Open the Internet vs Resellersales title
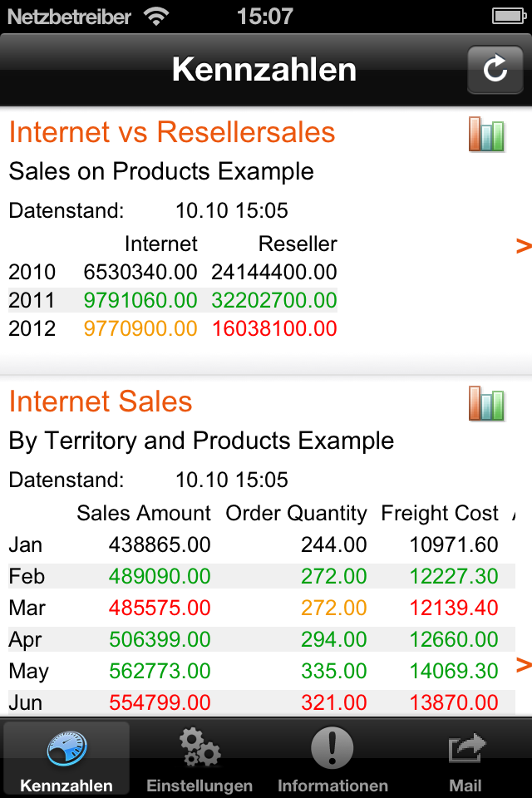This screenshot has height=798, width=532. [x=172, y=132]
